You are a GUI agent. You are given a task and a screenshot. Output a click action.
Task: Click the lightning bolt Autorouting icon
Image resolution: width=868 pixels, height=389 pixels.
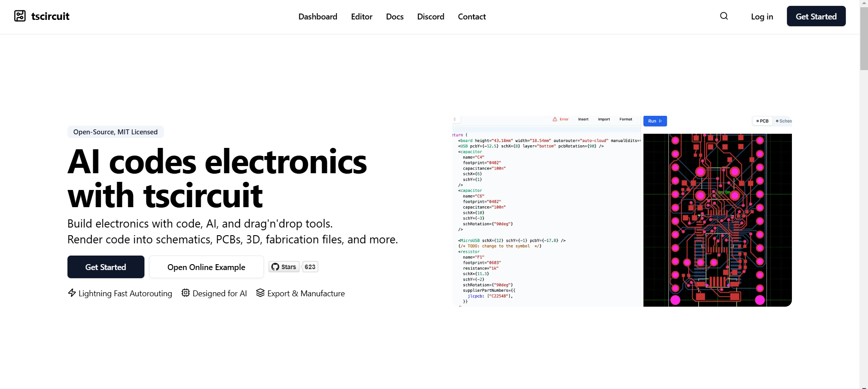(72, 293)
